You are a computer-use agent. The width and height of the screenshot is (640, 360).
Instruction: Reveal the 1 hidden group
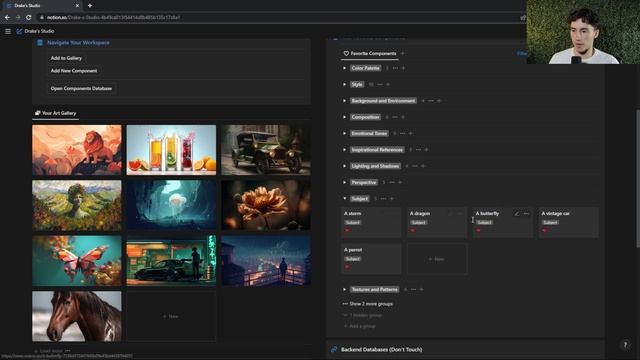coord(362,315)
